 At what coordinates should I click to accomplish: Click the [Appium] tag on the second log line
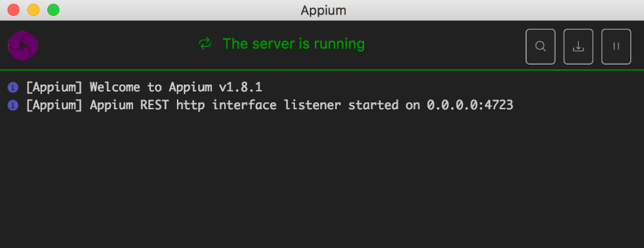point(54,105)
